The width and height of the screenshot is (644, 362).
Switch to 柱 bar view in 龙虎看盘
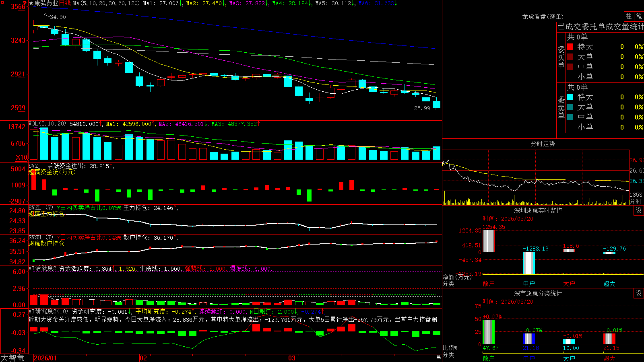(x=629, y=16)
